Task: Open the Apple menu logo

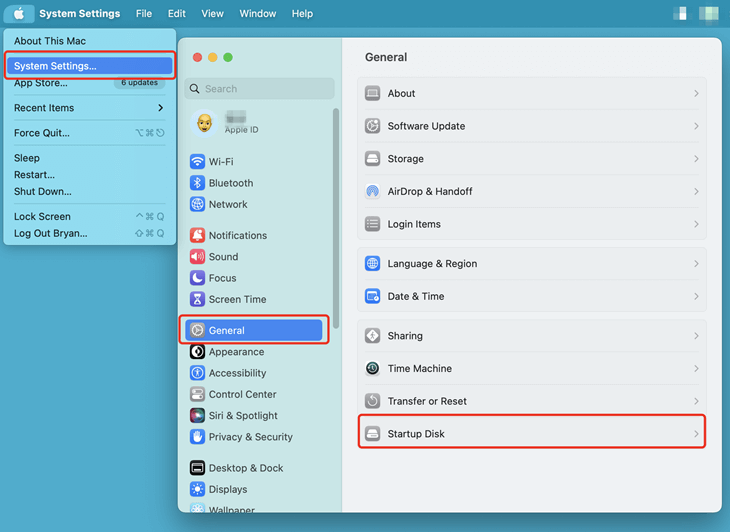Action: (x=19, y=13)
